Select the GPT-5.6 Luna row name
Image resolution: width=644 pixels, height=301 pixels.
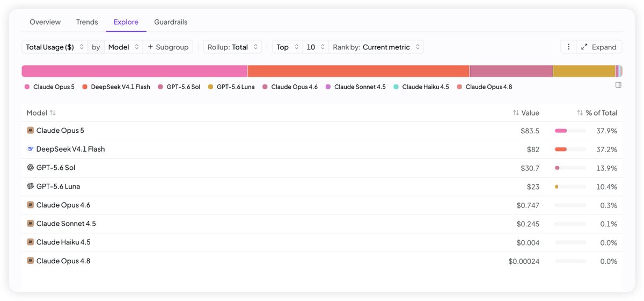pyautogui.click(x=58, y=187)
